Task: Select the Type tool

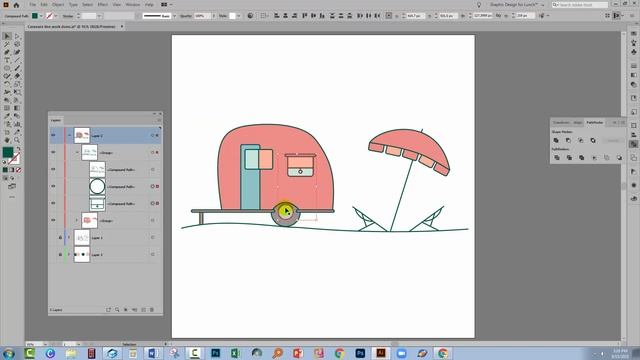Action: (x=7, y=60)
